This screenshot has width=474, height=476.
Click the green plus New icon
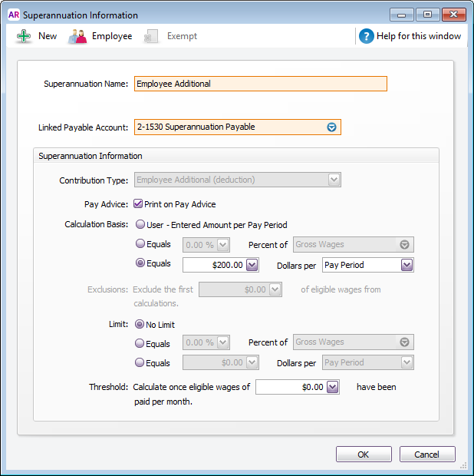click(x=24, y=36)
